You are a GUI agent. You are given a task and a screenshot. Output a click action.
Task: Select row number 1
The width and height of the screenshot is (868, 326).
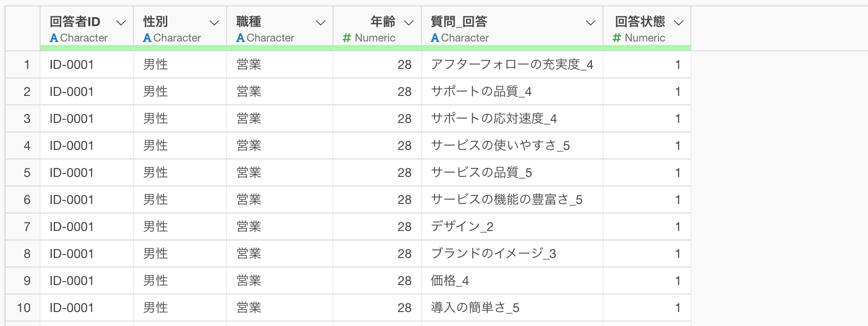pos(27,65)
